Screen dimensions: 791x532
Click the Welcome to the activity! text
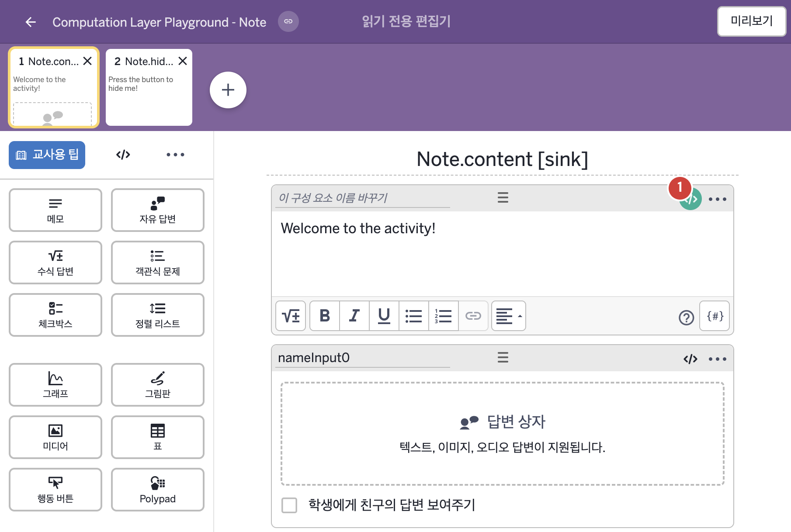tap(358, 228)
